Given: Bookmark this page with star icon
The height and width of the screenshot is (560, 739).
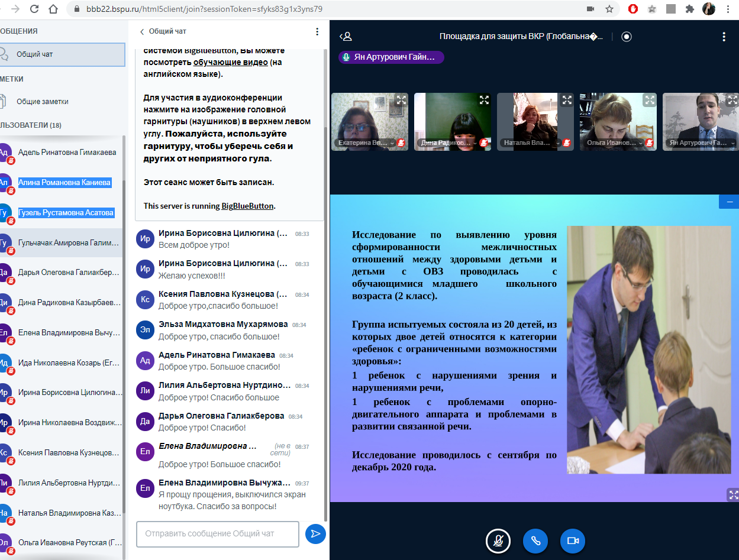Looking at the screenshot, I should pos(609,9).
